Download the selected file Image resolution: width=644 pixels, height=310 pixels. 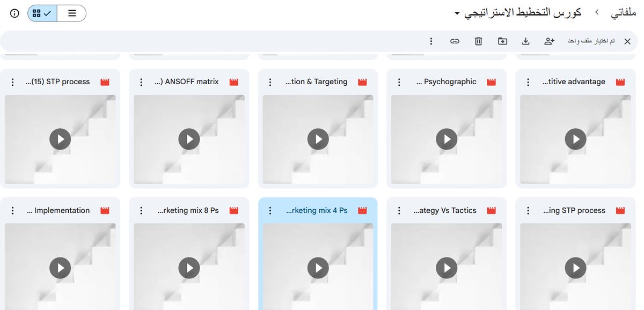pos(526,41)
